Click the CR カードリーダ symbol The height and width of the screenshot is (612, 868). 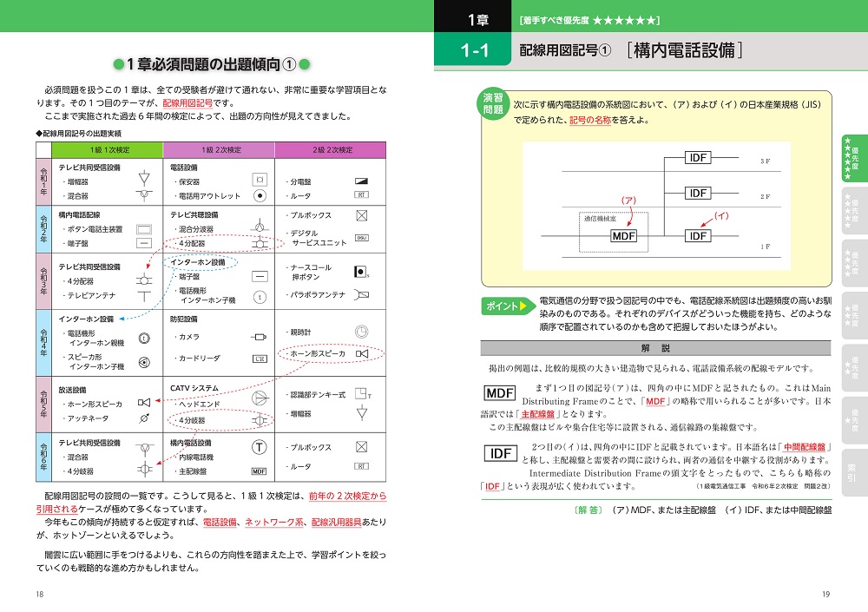point(260,359)
